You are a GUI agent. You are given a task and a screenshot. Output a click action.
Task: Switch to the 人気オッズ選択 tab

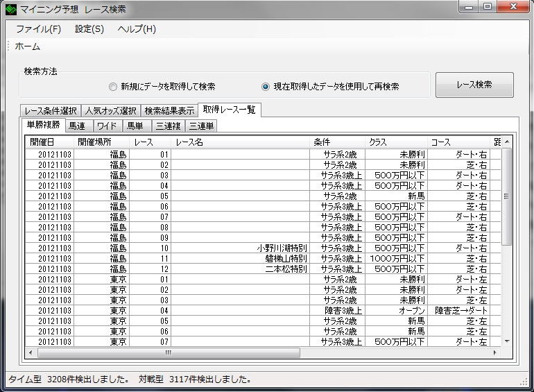111,111
